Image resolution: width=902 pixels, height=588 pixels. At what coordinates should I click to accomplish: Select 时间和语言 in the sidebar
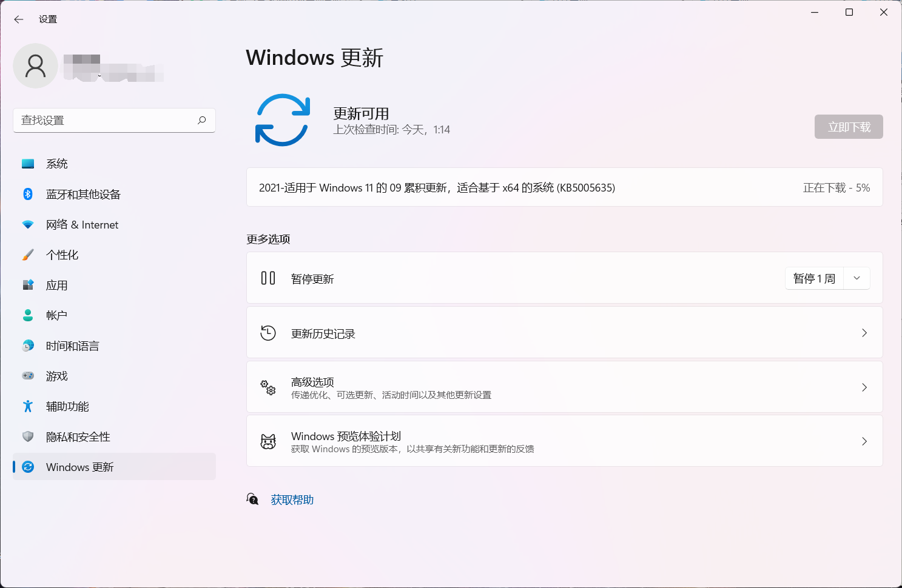coord(114,346)
